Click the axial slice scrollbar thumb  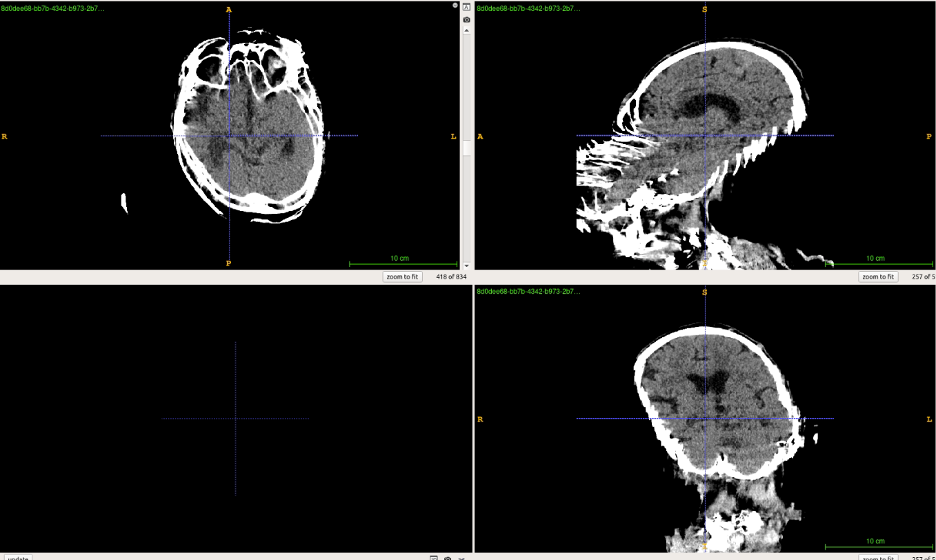point(466,148)
